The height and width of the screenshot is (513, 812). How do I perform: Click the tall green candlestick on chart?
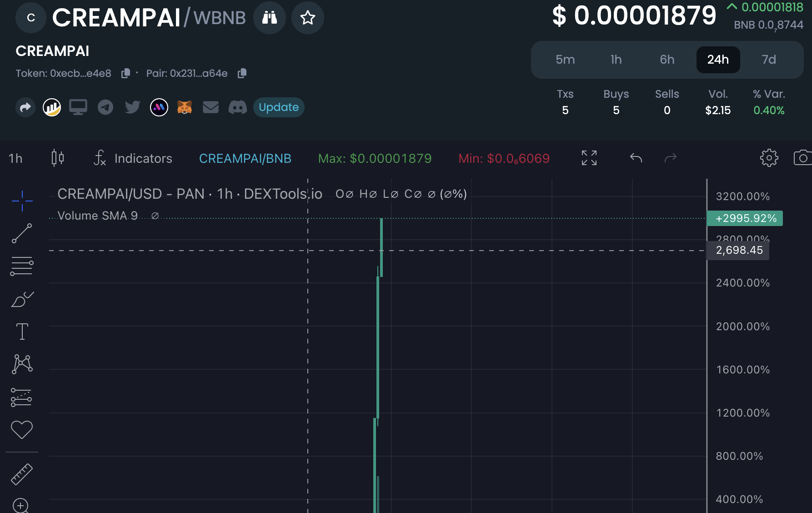click(x=378, y=347)
